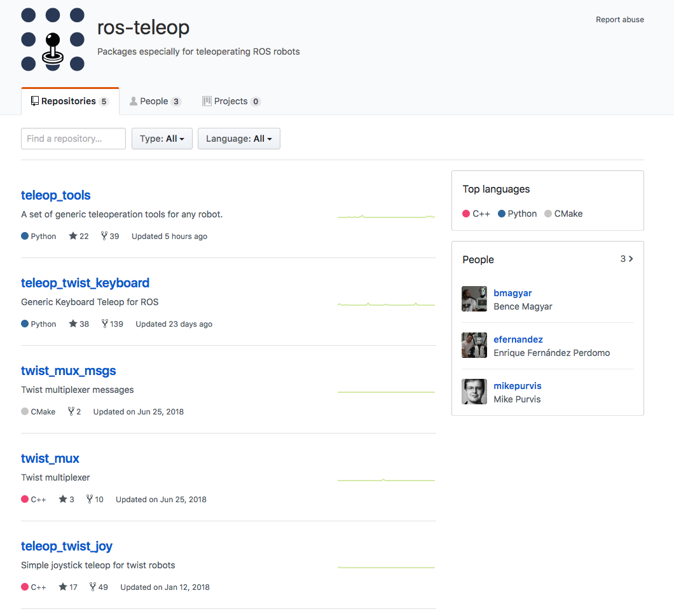This screenshot has width=674, height=616.
Task: Click the teleop_twist_keyboard activity sparkline graph
Action: (386, 305)
